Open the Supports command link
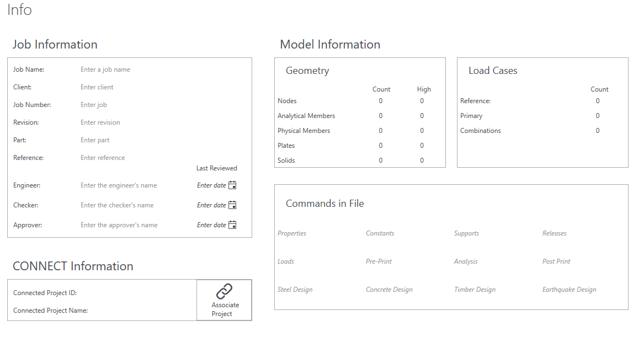Screen dimensions: 644x337 coord(466,233)
